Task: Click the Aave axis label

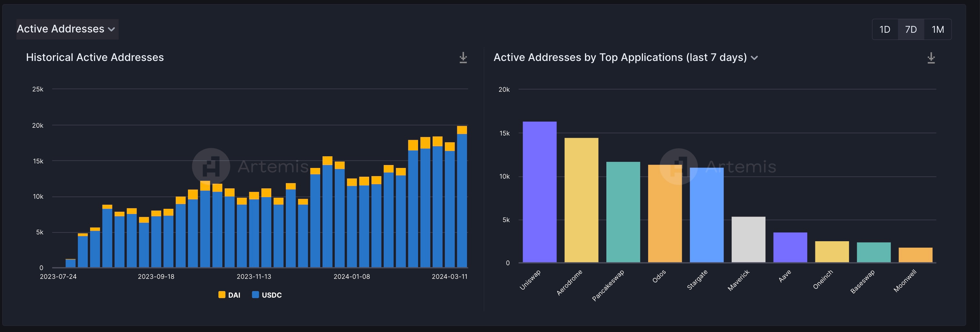Action: tap(785, 276)
